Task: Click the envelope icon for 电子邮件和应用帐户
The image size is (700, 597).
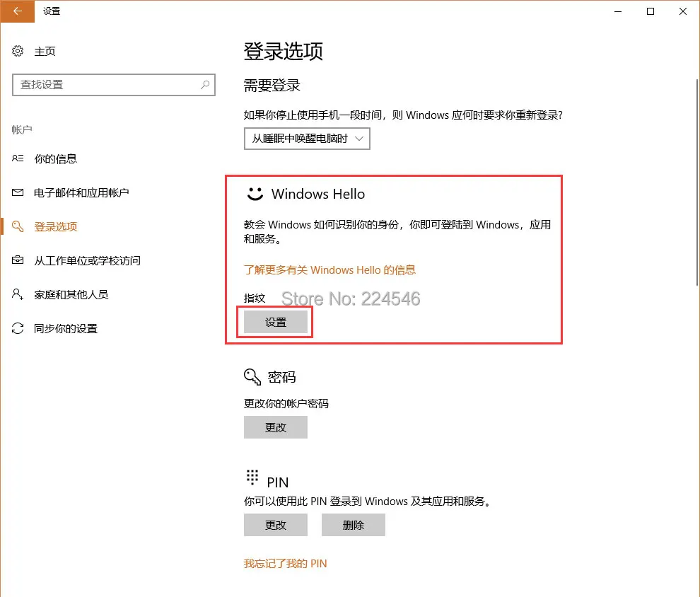Action: 18,192
